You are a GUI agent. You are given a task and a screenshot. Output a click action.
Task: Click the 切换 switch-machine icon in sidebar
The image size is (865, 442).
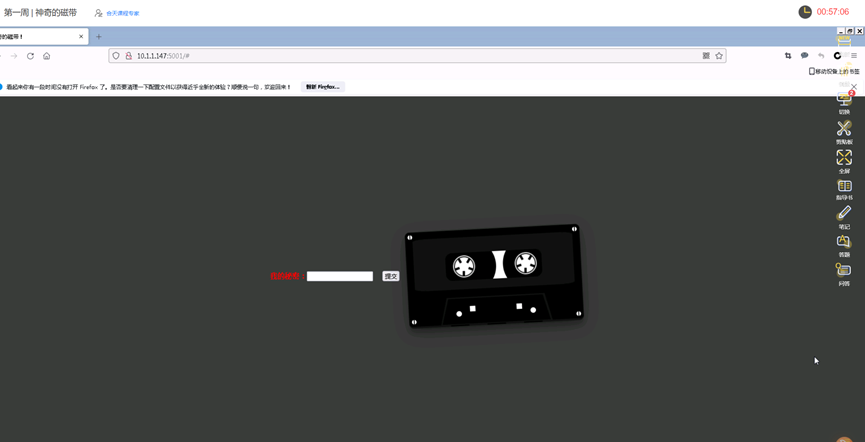tap(844, 99)
